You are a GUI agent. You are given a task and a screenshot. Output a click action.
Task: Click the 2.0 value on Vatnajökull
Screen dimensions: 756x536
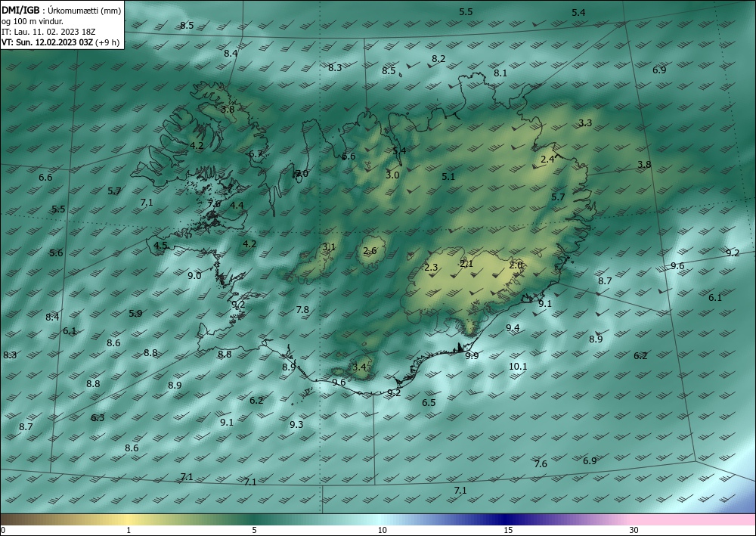tap(516, 265)
